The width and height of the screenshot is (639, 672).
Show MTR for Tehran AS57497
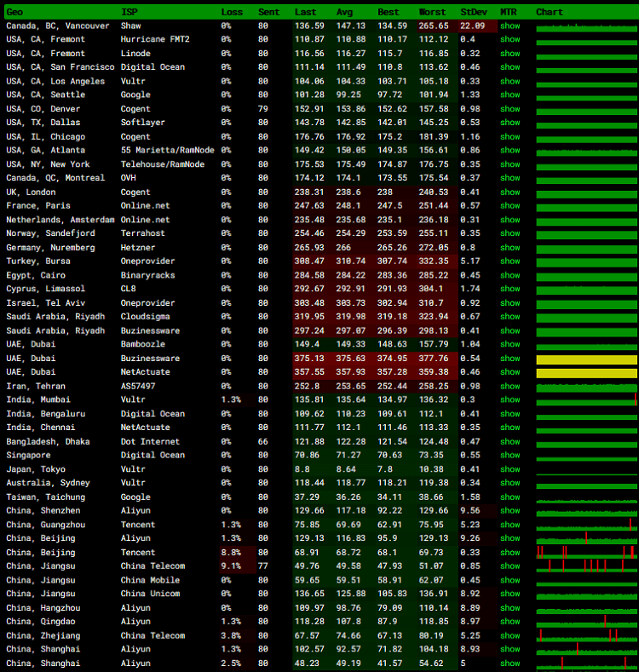click(509, 386)
